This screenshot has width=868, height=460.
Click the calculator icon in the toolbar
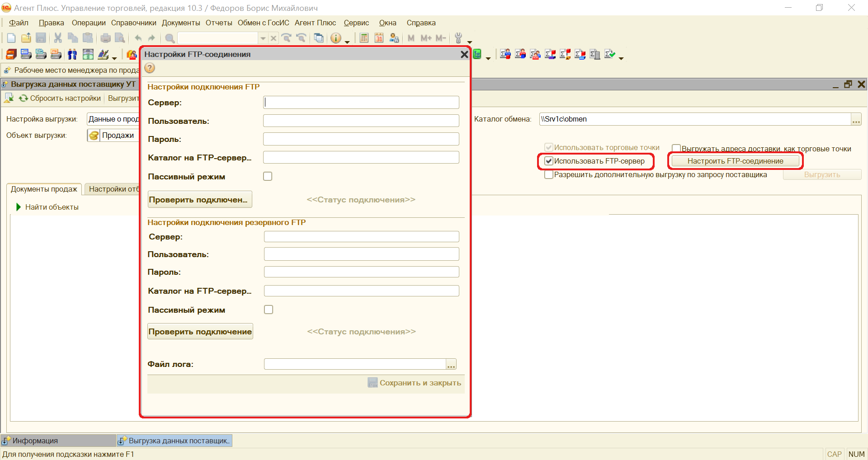click(x=364, y=38)
